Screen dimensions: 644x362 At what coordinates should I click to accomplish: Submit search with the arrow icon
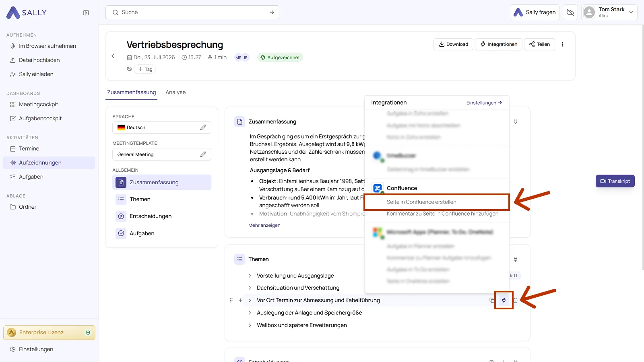coord(272,12)
